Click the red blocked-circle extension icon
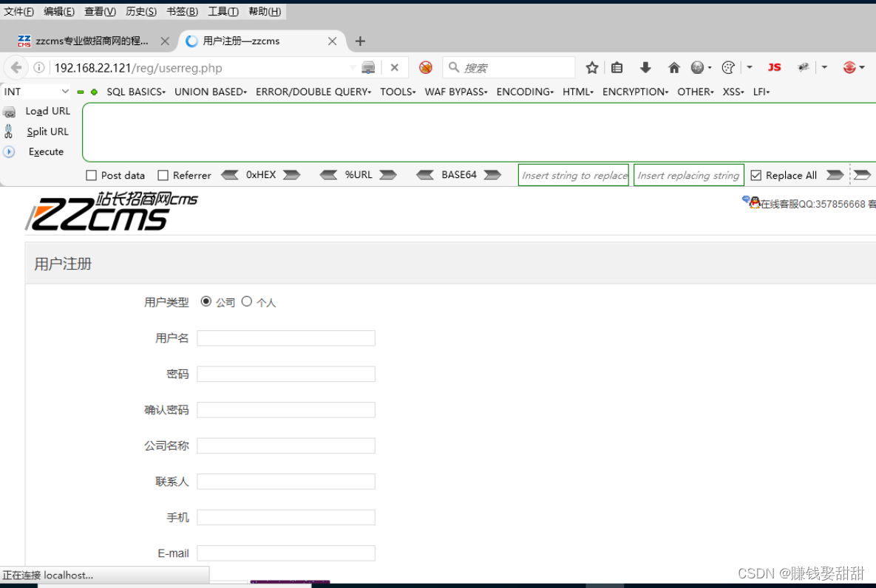 coord(426,67)
